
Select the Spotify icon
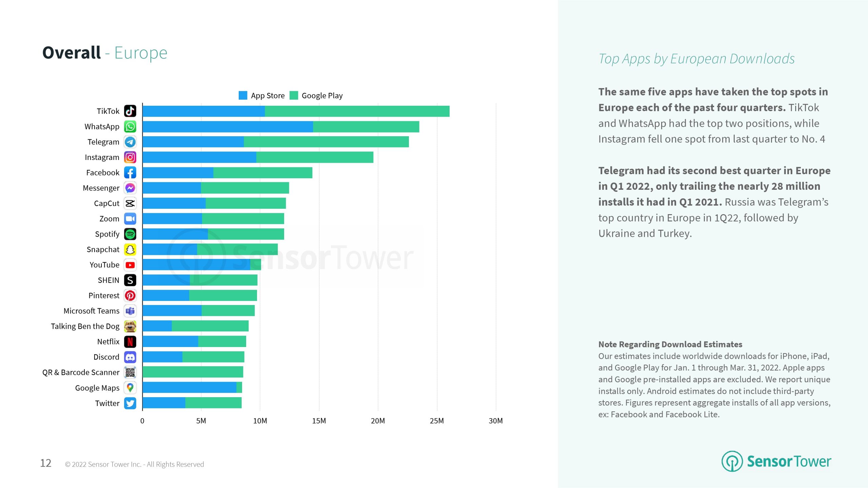pos(130,234)
